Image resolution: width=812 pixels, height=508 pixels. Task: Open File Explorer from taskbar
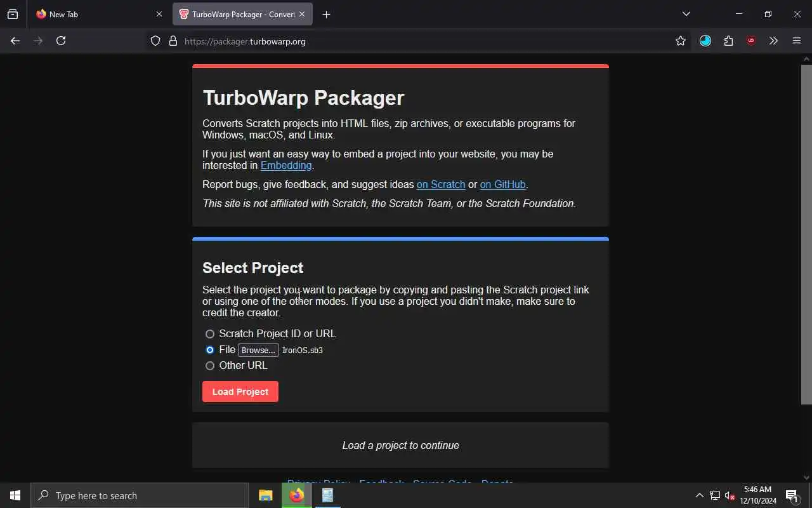click(266, 495)
